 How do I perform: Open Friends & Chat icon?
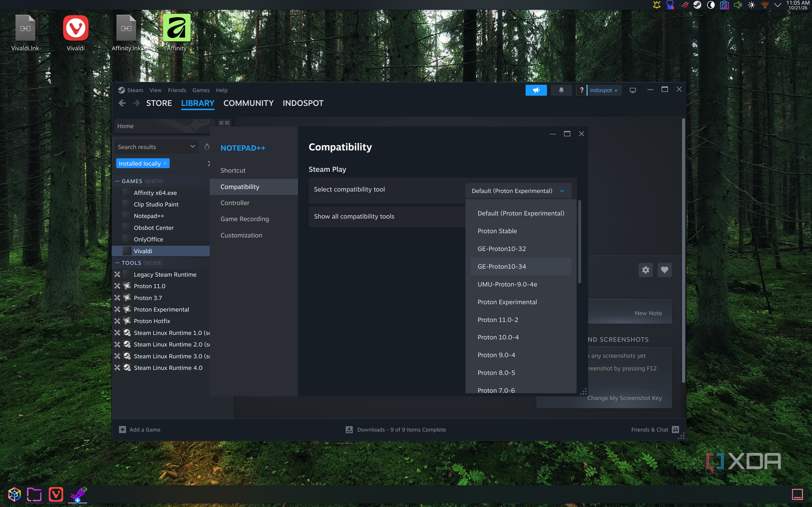tap(675, 429)
